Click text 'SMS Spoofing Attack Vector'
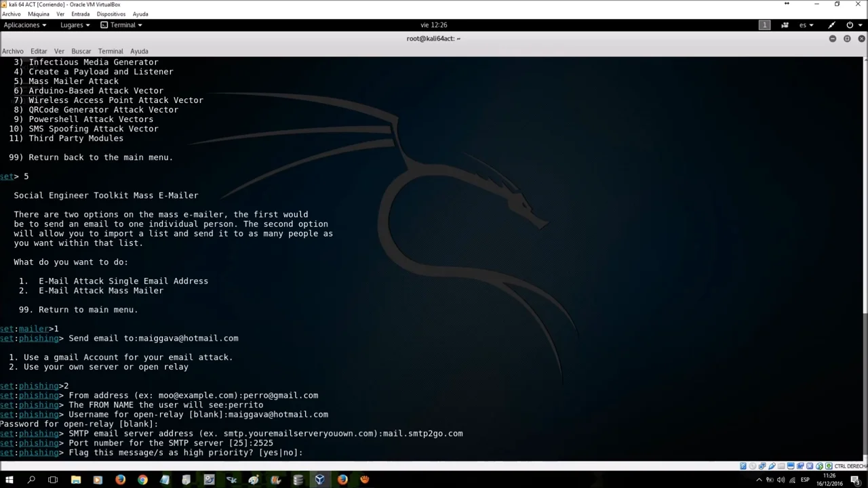 tap(94, 129)
